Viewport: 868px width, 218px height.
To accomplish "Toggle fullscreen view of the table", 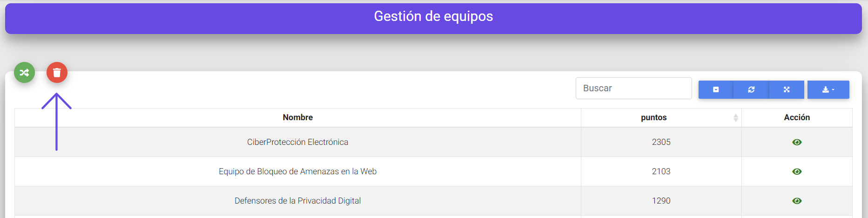I will pyautogui.click(x=787, y=89).
